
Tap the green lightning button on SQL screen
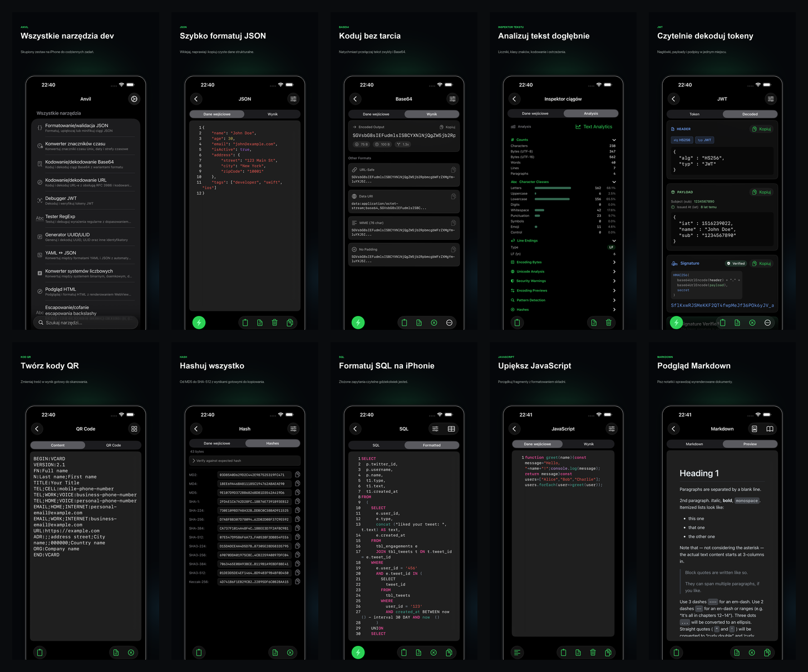tap(358, 653)
